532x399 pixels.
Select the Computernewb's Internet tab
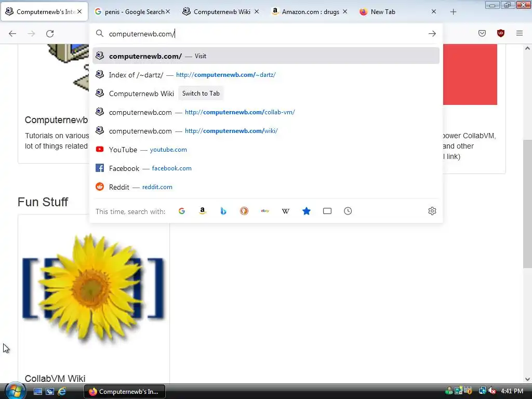pyautogui.click(x=45, y=11)
